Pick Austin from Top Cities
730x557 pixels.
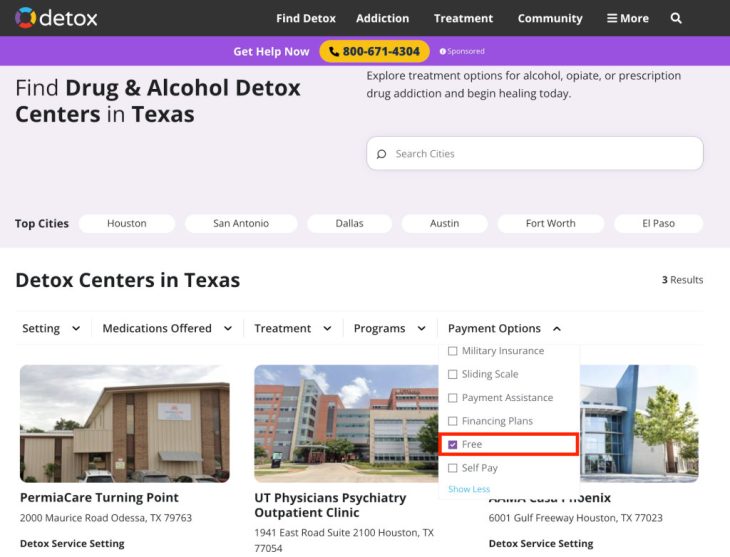(x=444, y=223)
